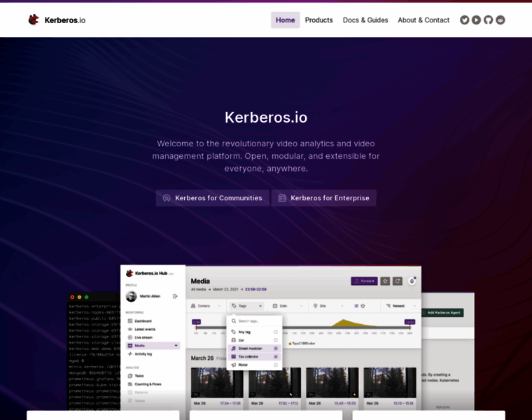Click the red dot on the terminal window
This screenshot has height=420, width=532.
pos(72,297)
